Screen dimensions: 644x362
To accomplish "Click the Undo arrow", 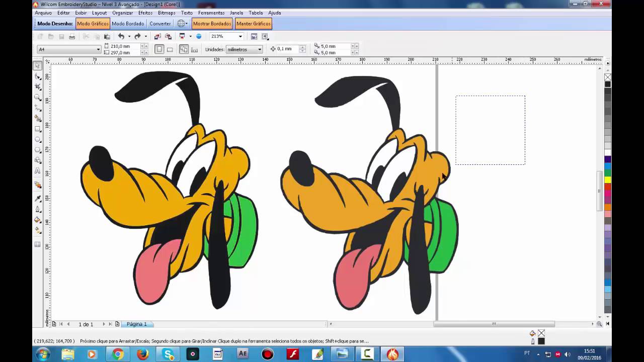I will [121, 36].
